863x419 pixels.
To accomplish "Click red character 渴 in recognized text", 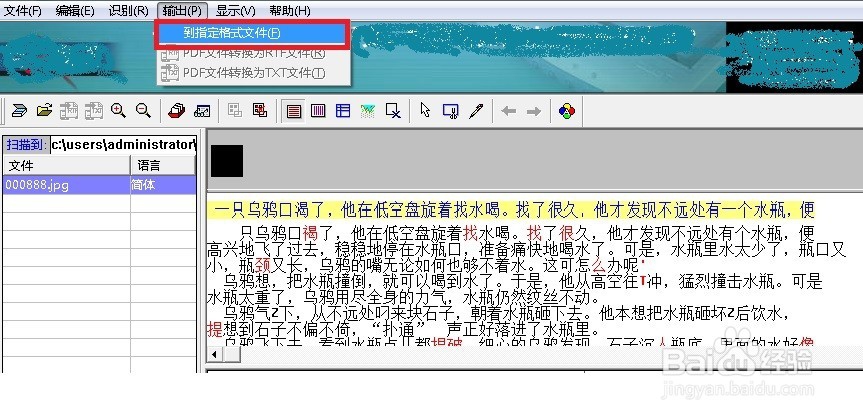I will pyautogui.click(x=310, y=232).
